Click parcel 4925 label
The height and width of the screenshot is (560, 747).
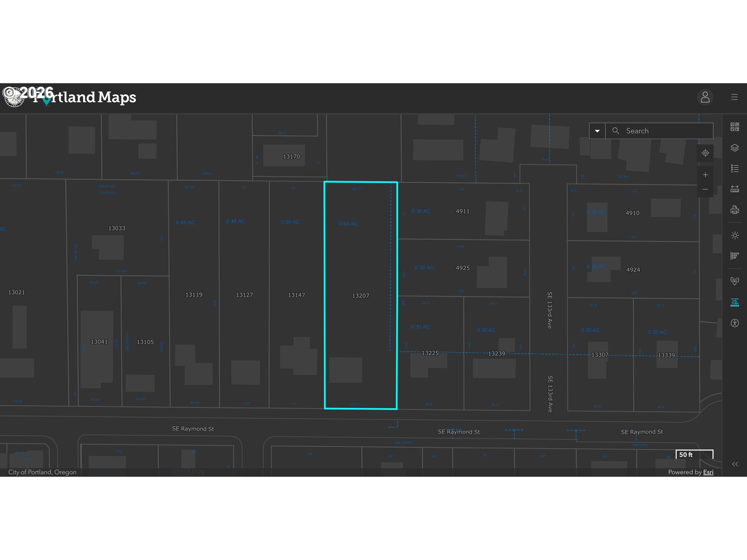click(x=463, y=268)
